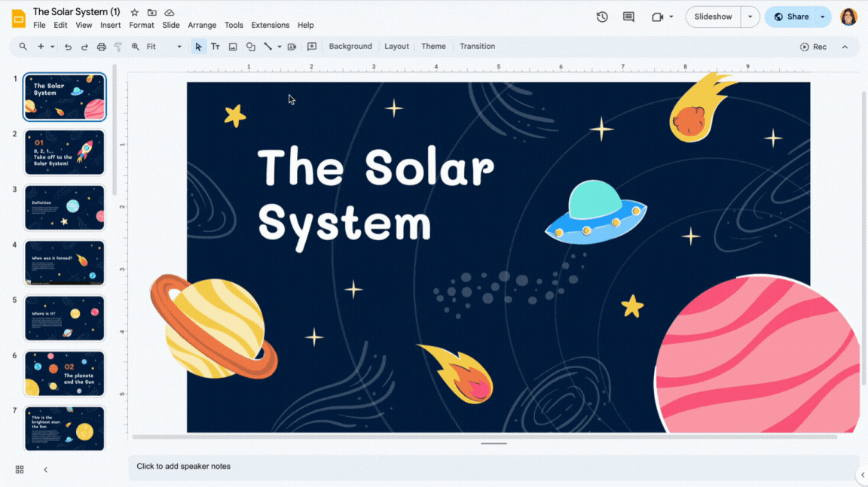Collapse the filmstrip panel arrow
The image size is (868, 487).
coord(45,470)
